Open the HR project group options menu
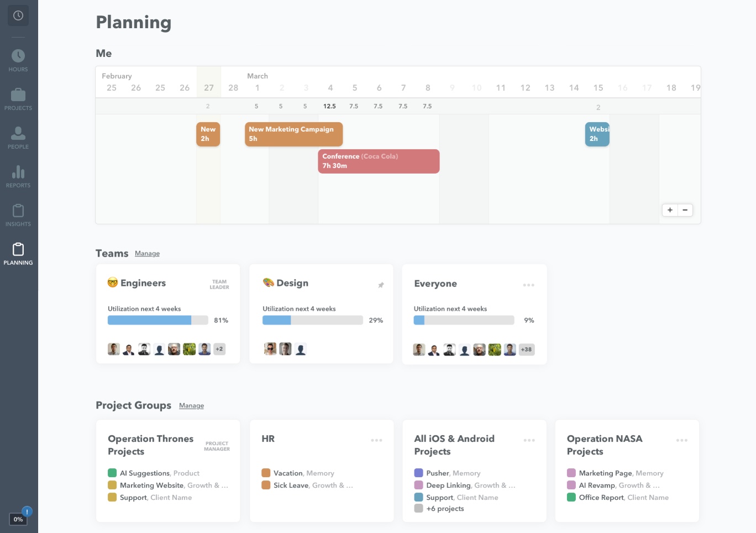756x533 pixels. 377,440
